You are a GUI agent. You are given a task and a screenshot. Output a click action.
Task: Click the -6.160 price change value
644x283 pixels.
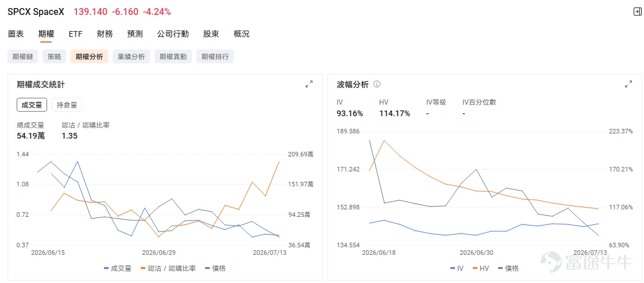125,12
